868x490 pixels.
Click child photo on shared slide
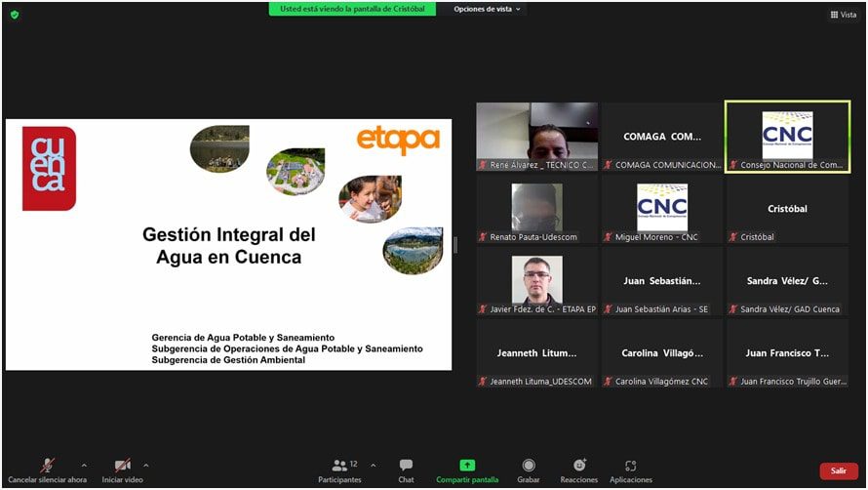[370, 198]
